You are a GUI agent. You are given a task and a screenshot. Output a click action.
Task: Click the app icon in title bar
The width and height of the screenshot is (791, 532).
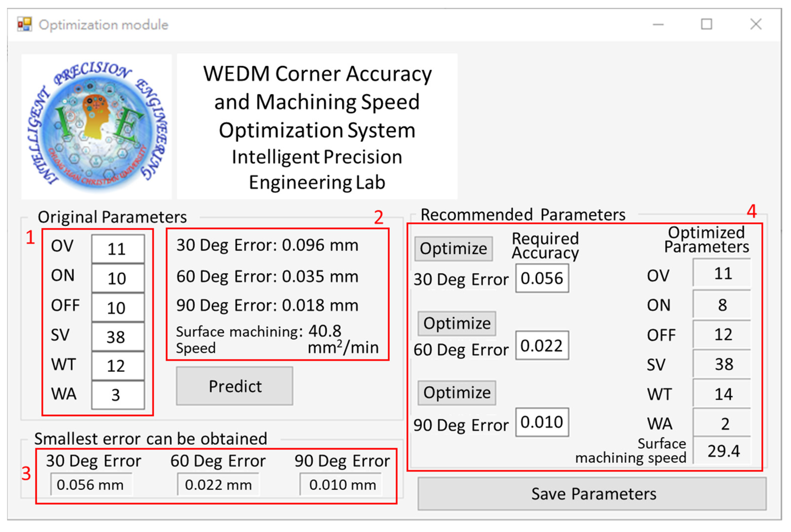25,24
